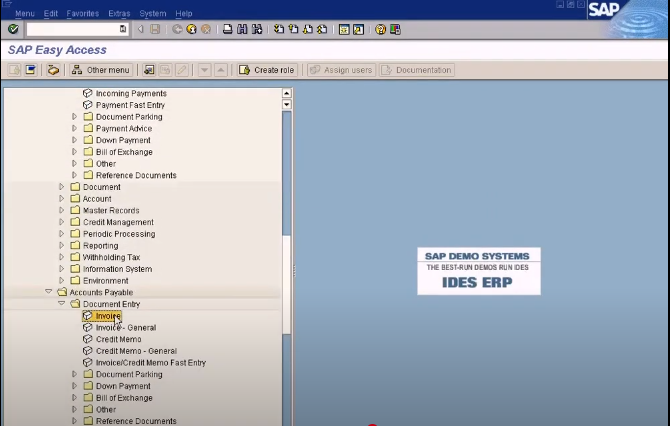Click the Documentation button
Image resolution: width=670 pixels, height=426 pixels.
[x=417, y=70]
